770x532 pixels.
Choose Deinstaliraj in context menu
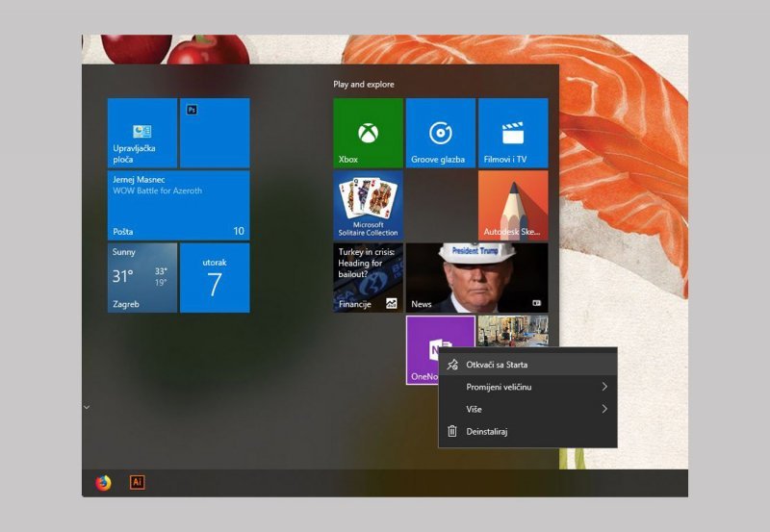527,431
